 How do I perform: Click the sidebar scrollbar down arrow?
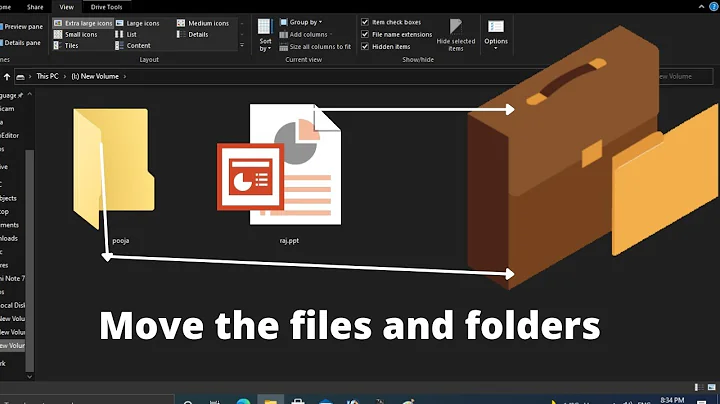(29, 377)
